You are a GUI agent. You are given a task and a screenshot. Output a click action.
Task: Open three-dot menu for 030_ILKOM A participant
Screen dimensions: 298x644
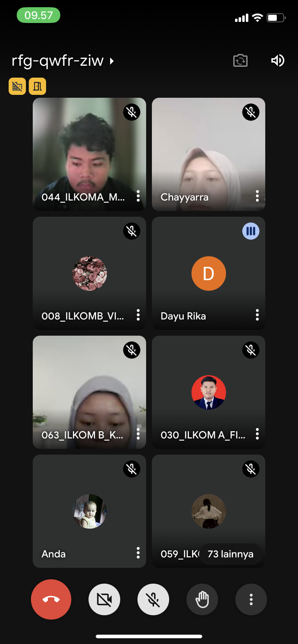coord(257,434)
